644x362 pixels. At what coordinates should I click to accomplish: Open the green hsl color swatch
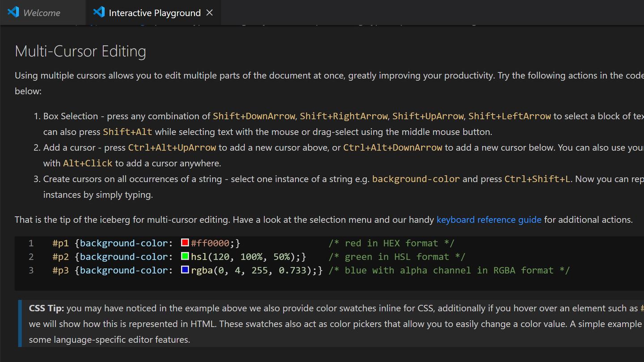coord(185,257)
